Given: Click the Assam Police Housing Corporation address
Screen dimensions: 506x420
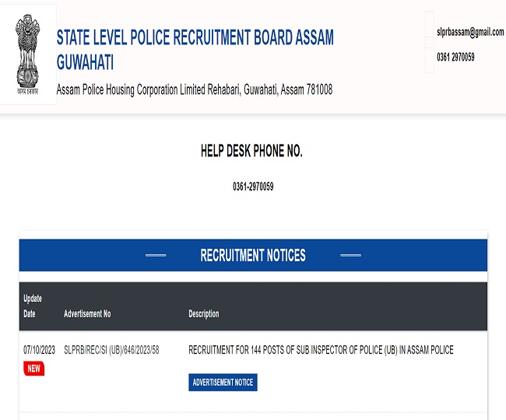Looking at the screenshot, I should pyautogui.click(x=195, y=89).
